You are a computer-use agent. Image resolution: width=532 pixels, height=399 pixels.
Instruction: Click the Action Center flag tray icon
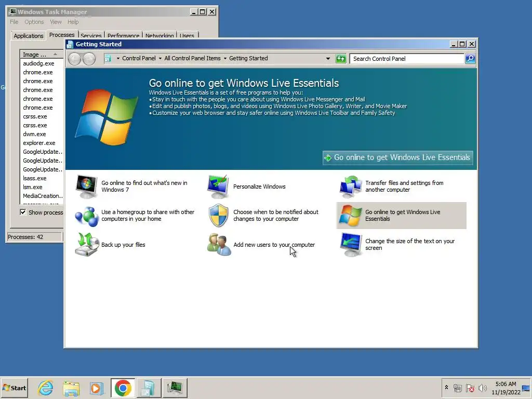(470, 388)
